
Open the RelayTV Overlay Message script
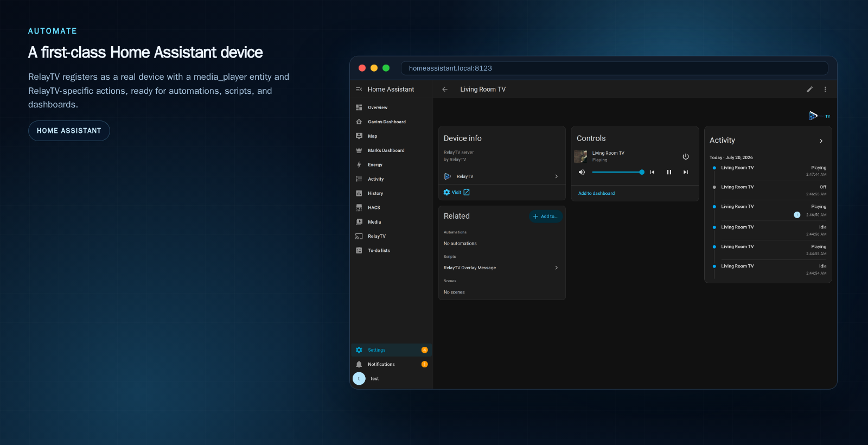tap(501, 268)
